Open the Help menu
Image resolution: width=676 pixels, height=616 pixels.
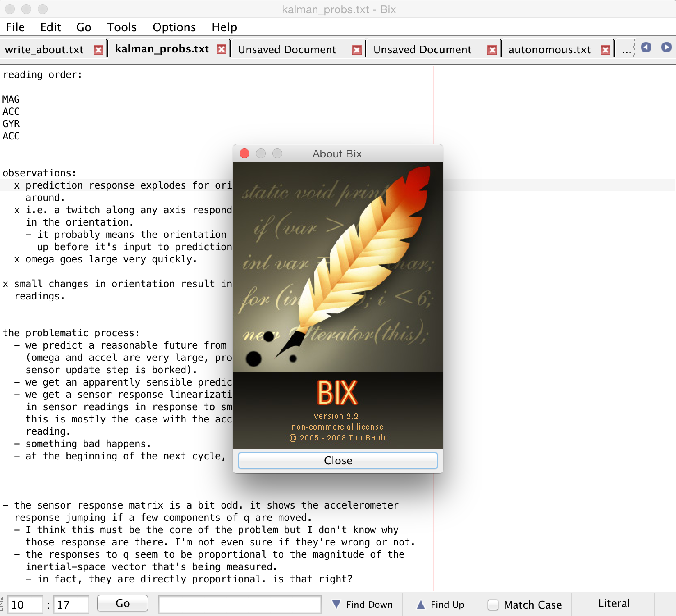224,27
